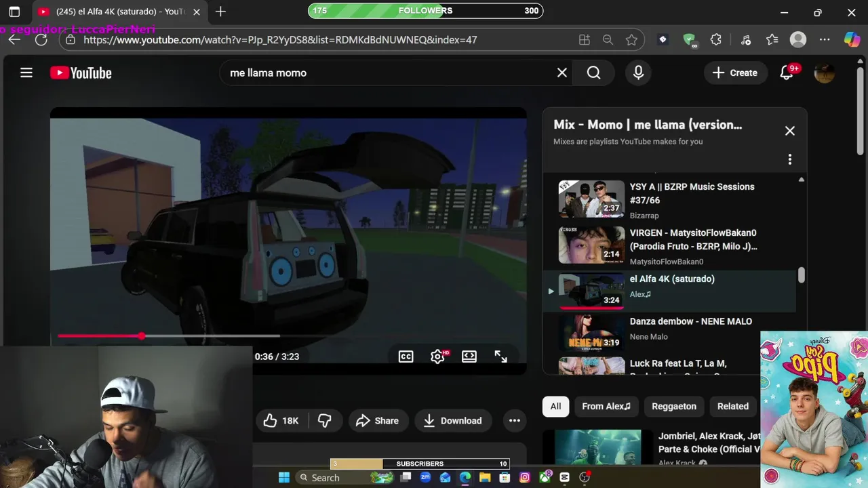Screen dimensions: 868x488
Task: Close the el Alfa 4K YouTube tab
Action: [x=197, y=12]
